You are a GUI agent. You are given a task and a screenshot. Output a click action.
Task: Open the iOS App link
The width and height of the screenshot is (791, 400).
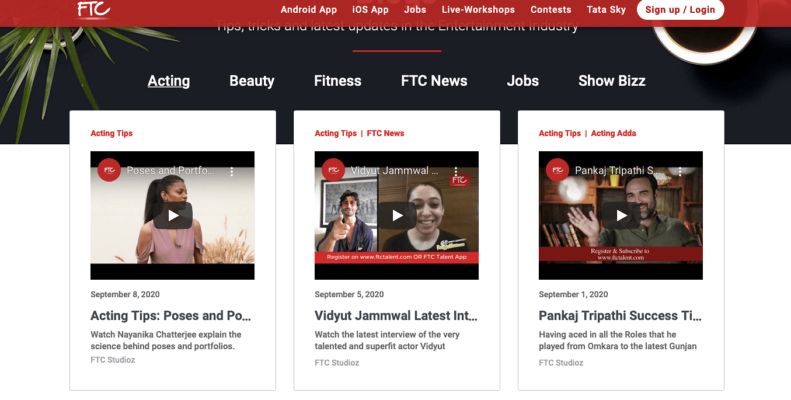pos(370,10)
